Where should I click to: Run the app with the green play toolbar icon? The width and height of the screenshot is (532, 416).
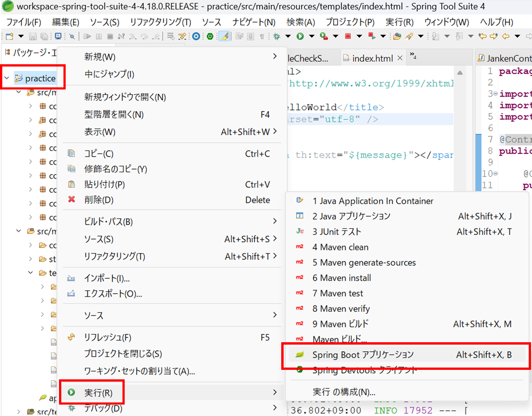tap(300, 36)
